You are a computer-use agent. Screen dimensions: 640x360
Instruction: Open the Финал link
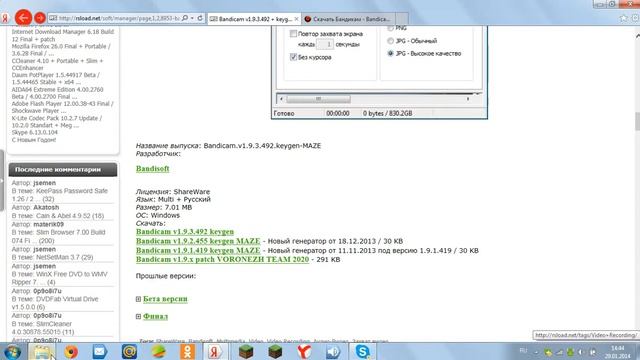point(156,316)
